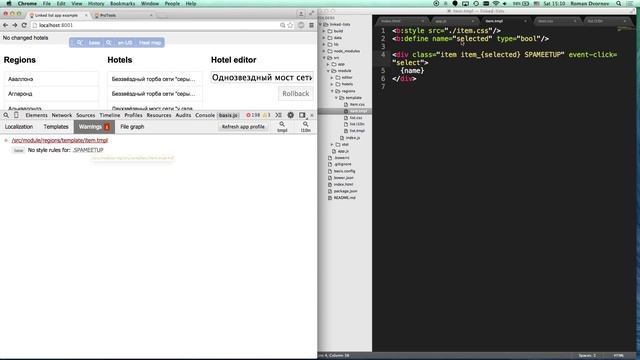Expand the editor folder
The height and width of the screenshot is (360, 640).
pos(332,78)
